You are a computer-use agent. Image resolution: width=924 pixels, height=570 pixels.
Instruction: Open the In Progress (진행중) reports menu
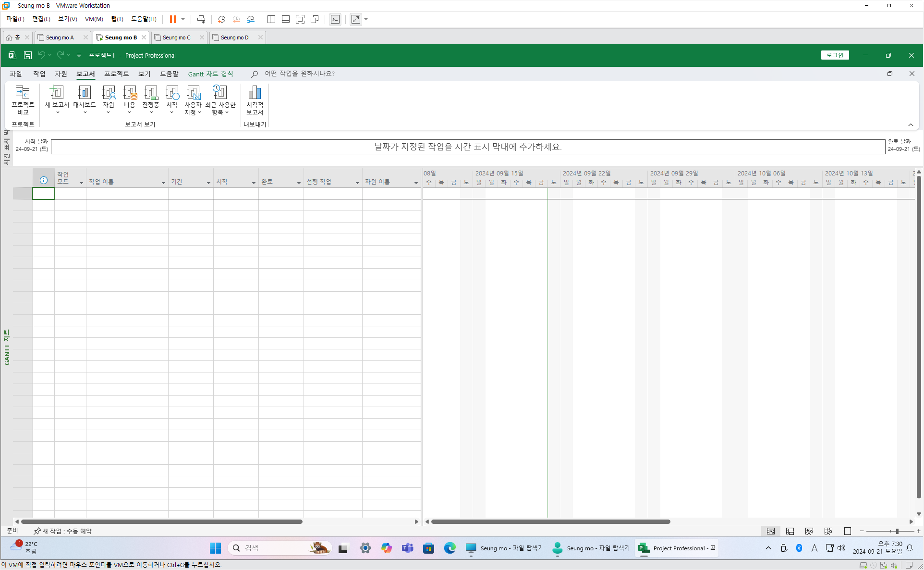point(151,100)
